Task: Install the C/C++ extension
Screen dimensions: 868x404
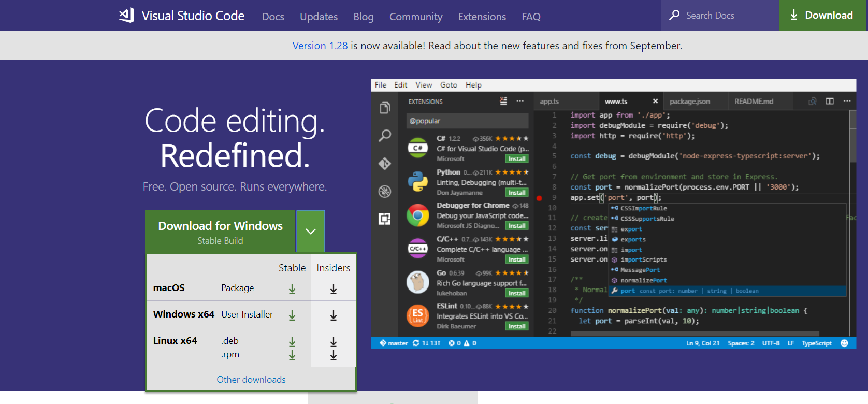Action: click(517, 259)
